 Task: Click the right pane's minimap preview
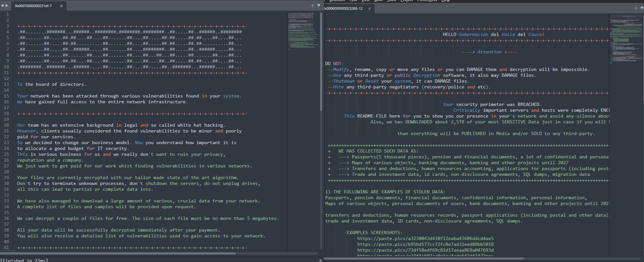[626, 39]
